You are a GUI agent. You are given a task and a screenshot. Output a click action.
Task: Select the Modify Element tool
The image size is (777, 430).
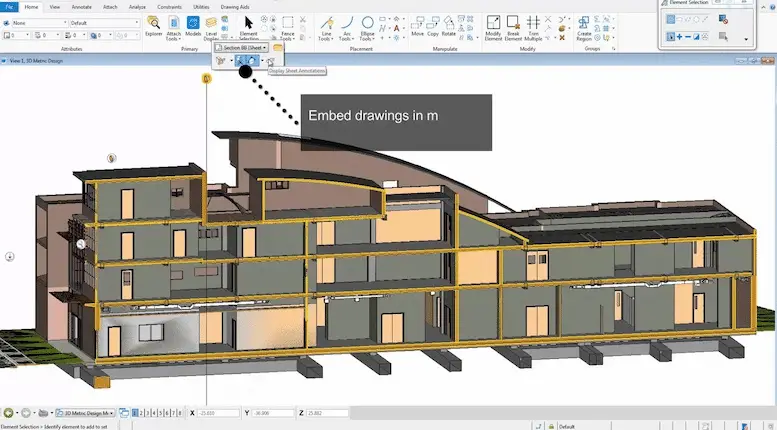[493, 28]
